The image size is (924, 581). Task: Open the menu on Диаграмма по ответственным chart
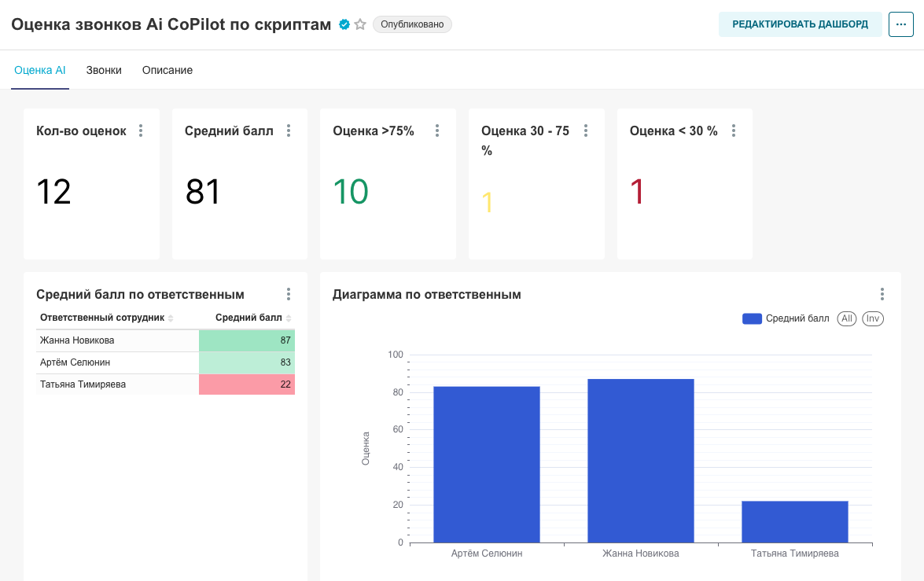click(882, 294)
